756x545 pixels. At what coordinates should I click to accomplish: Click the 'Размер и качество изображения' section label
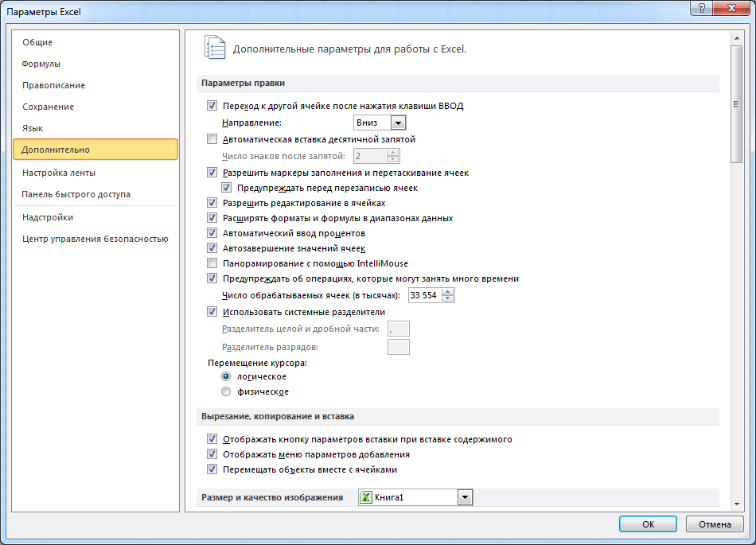272,497
